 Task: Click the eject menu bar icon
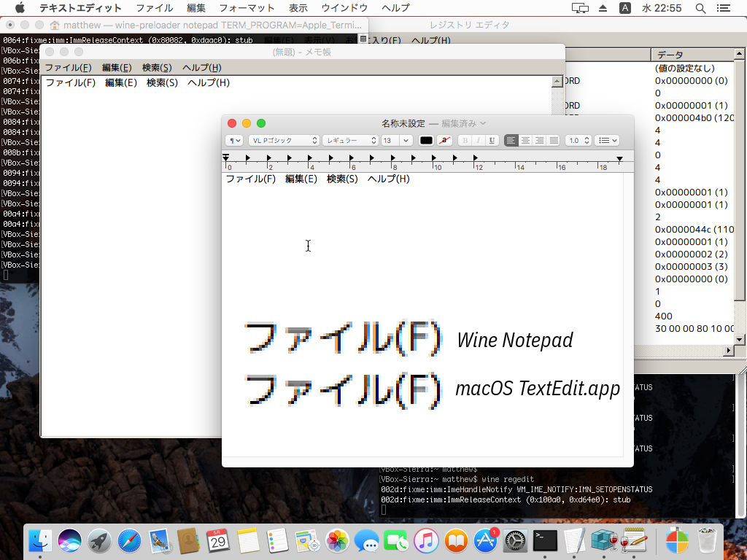click(x=603, y=7)
